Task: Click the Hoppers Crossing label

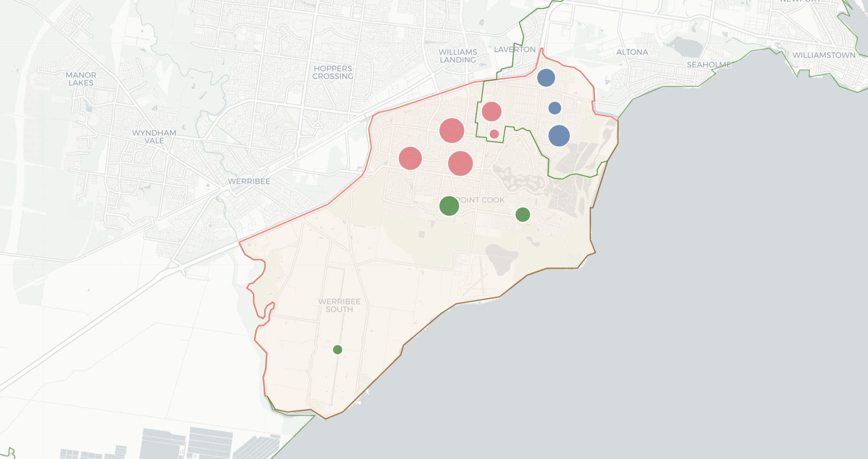Action: click(x=333, y=72)
